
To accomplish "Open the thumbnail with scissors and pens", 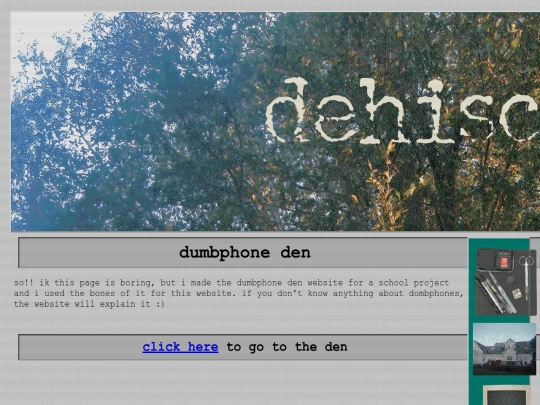I will 506,282.
